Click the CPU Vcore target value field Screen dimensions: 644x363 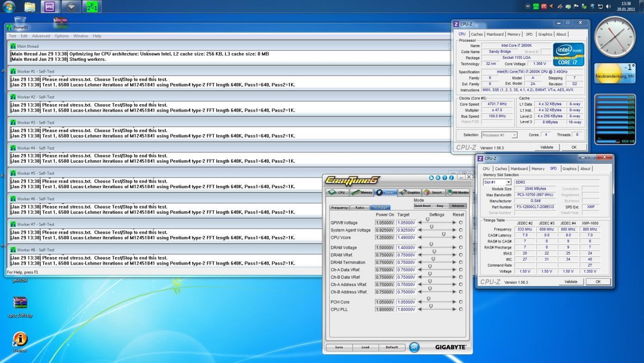406,237
